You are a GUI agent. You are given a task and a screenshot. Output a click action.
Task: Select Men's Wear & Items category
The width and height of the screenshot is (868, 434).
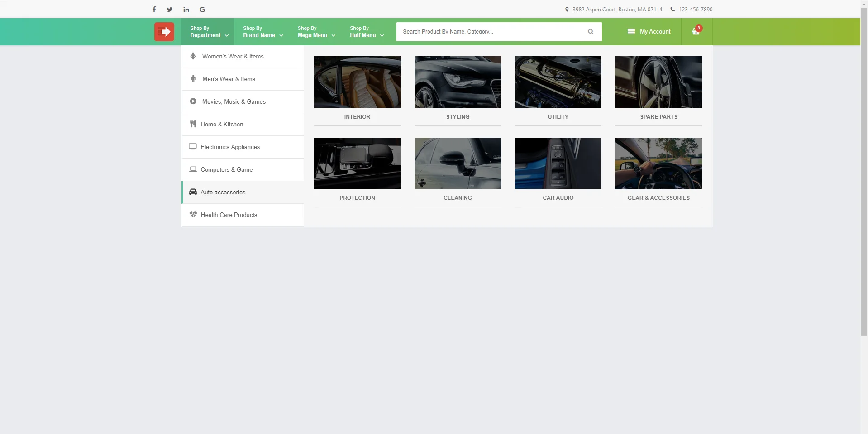click(243, 79)
